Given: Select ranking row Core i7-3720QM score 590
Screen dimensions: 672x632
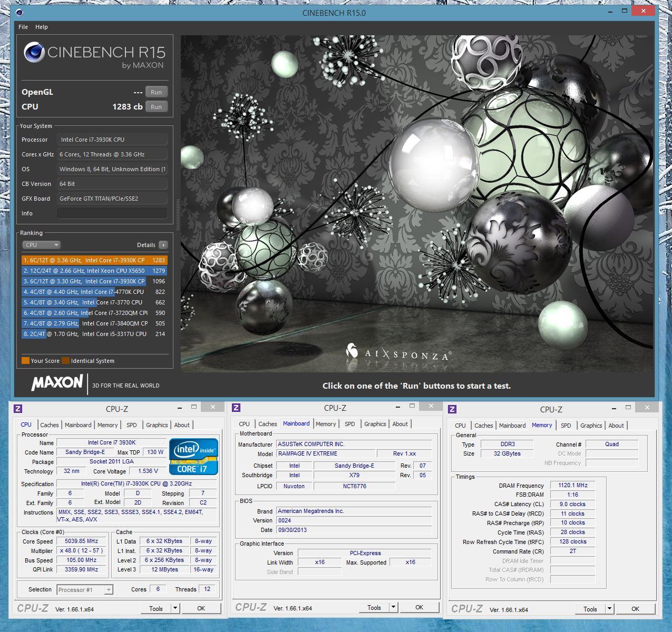Looking at the screenshot, I should click(94, 313).
